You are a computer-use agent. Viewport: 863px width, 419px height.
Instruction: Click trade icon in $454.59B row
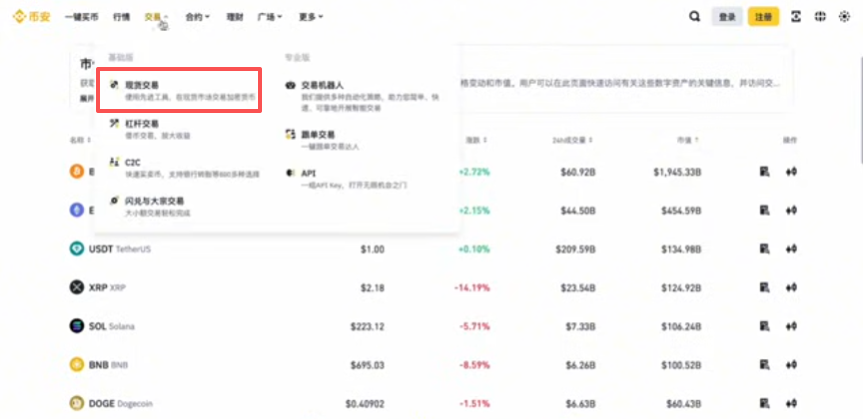791,210
